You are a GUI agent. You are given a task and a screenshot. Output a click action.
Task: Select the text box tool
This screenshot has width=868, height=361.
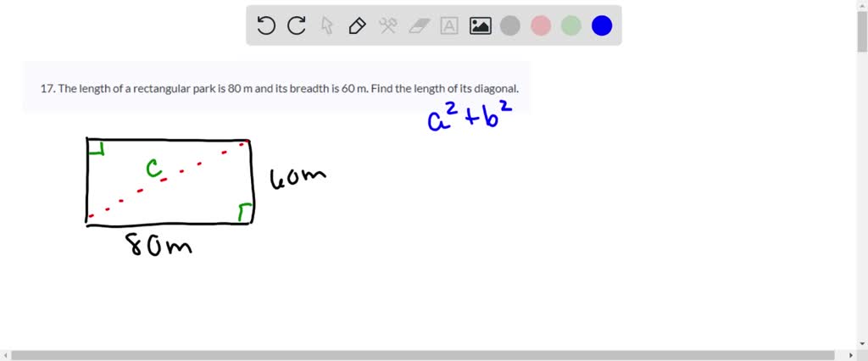[449, 25]
